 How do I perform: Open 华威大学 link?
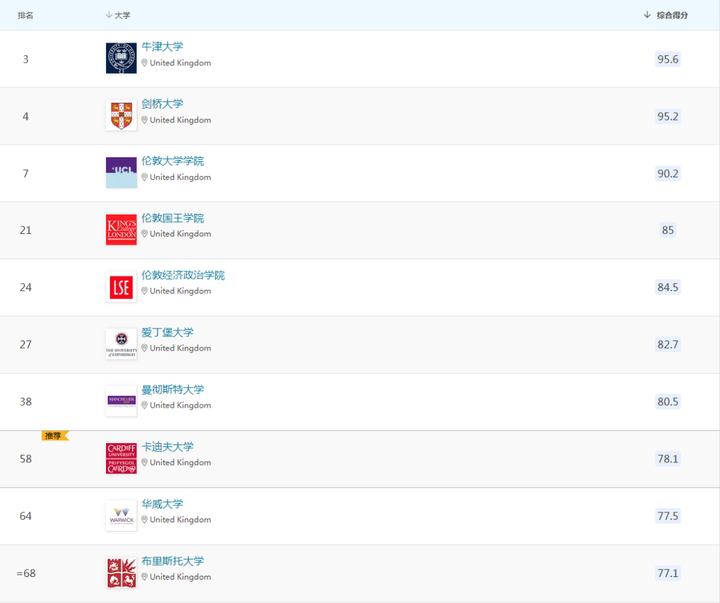point(162,504)
